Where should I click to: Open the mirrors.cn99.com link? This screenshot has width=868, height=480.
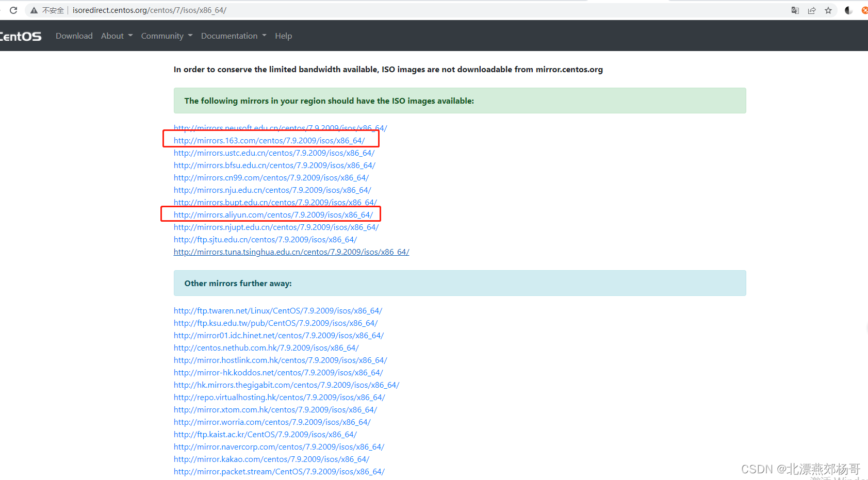(x=271, y=177)
